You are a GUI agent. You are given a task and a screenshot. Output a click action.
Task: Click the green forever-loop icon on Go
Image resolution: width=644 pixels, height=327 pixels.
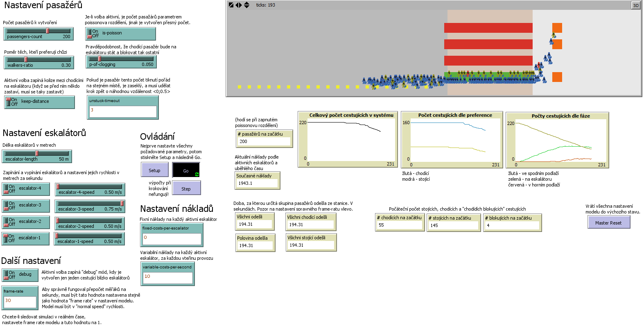[x=197, y=175]
